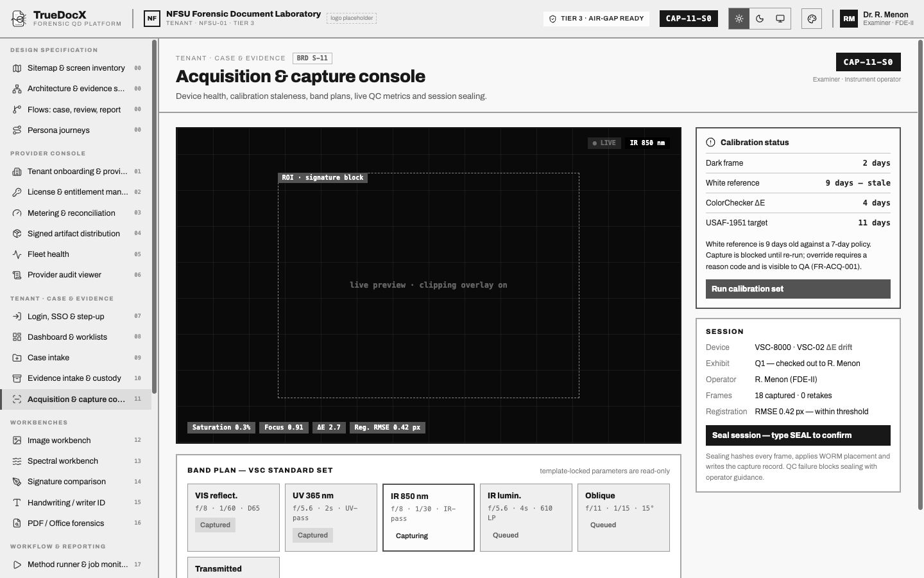Screen dimensions: 924x578
Task: Switch to dark theme moon icon
Action: (x=760, y=19)
